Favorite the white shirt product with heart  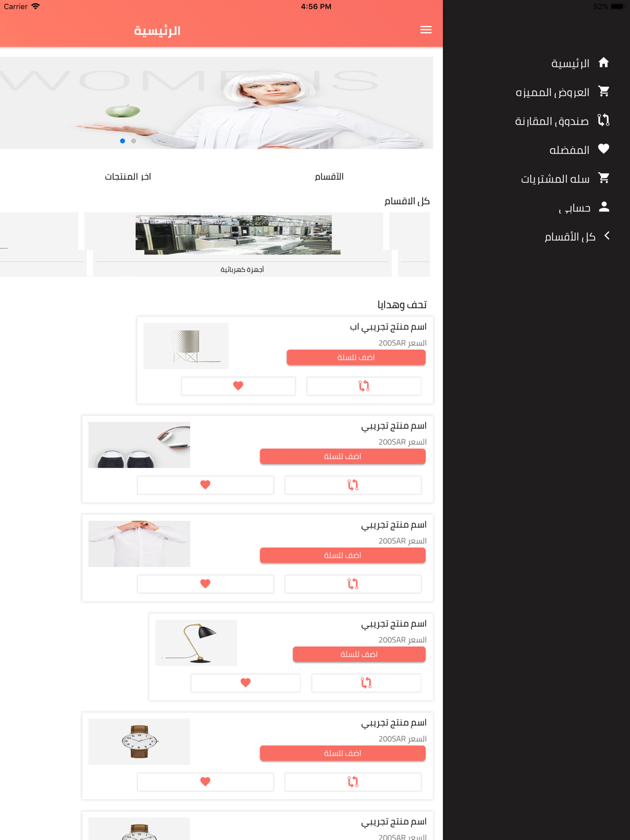point(205,584)
